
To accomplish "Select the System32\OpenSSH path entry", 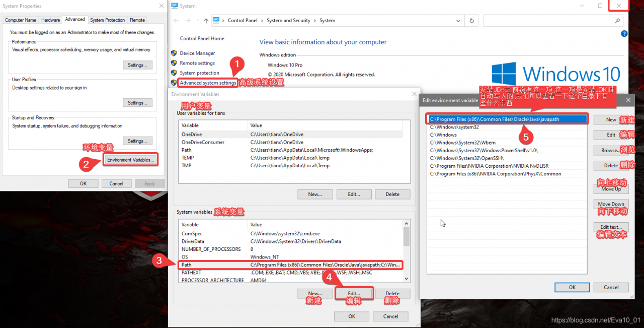I will pos(507,158).
